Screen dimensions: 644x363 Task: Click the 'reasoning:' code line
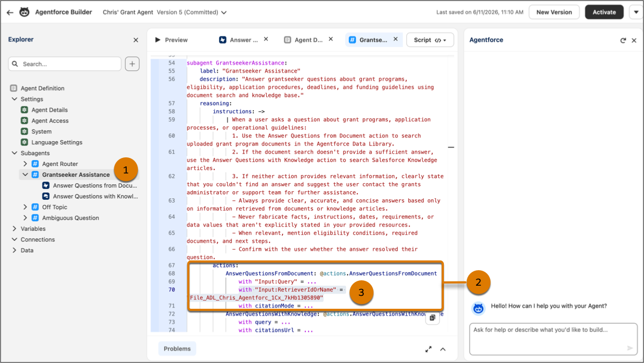point(216,103)
